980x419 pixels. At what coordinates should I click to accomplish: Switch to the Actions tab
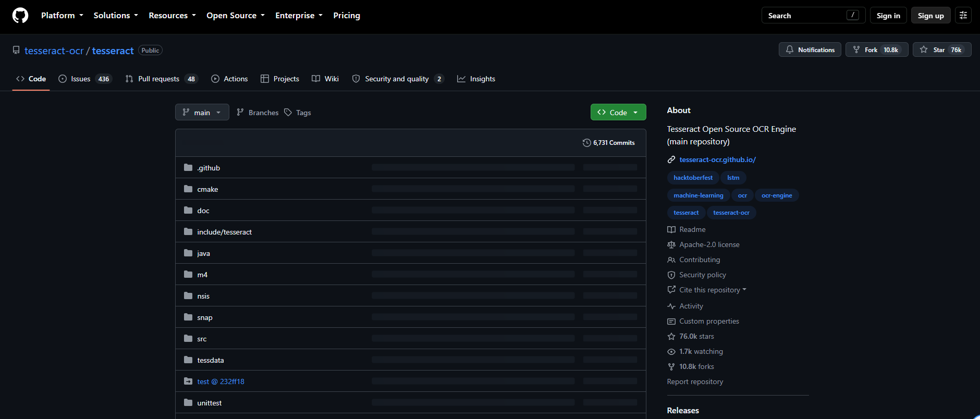pyautogui.click(x=229, y=79)
